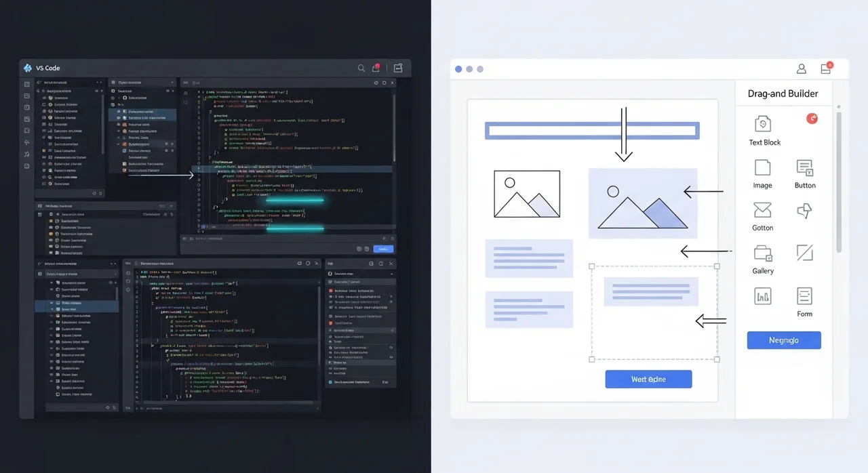Click the search icon in VS Code title bar
Screen dimensions: 868x473
[x=361, y=68]
